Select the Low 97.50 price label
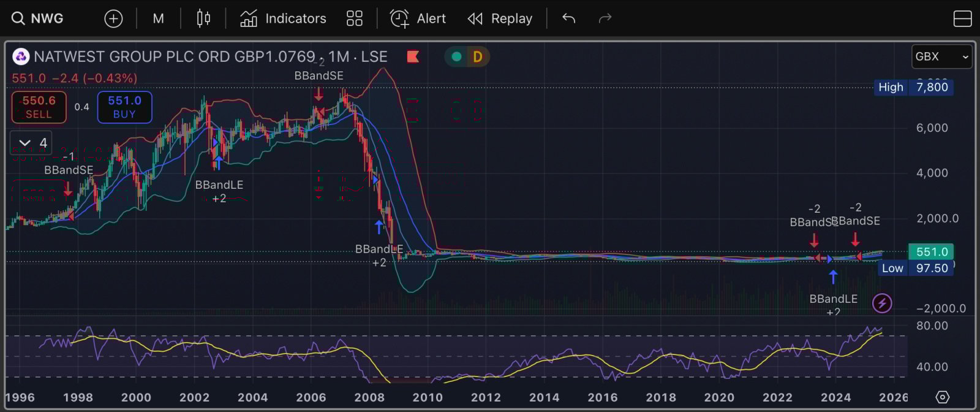 pos(916,268)
